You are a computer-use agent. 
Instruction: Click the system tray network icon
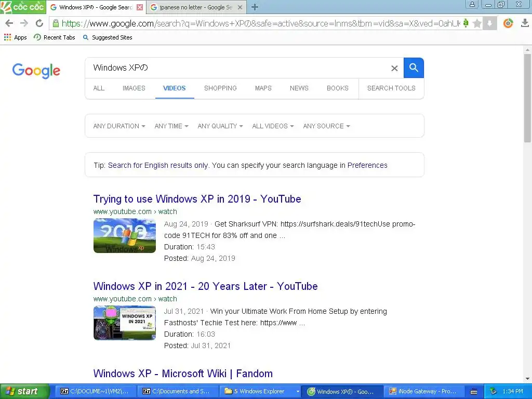pyautogui.click(x=494, y=391)
